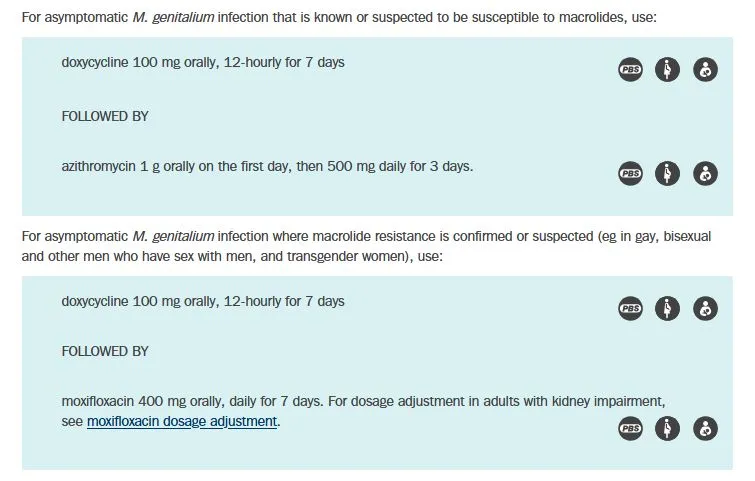This screenshot has width=755, height=481.
Task: Open breastfeeding info icon beside azithromycin
Action: [706, 173]
